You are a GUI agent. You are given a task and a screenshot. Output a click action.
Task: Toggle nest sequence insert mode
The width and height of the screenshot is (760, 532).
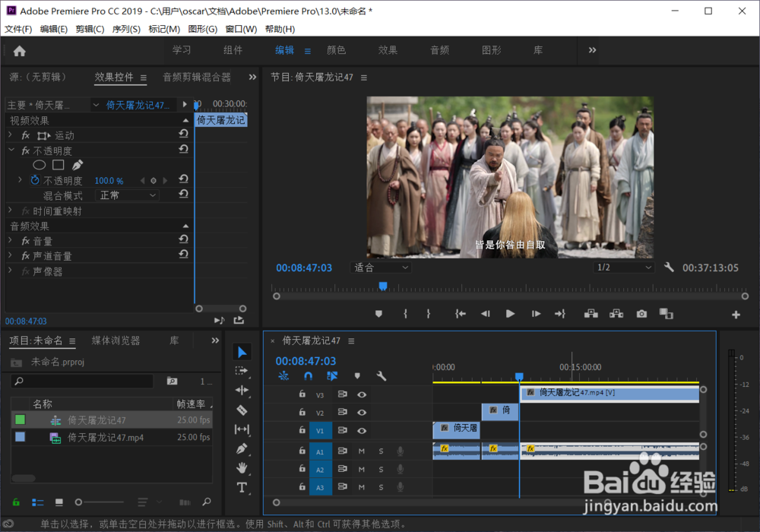coord(283,375)
